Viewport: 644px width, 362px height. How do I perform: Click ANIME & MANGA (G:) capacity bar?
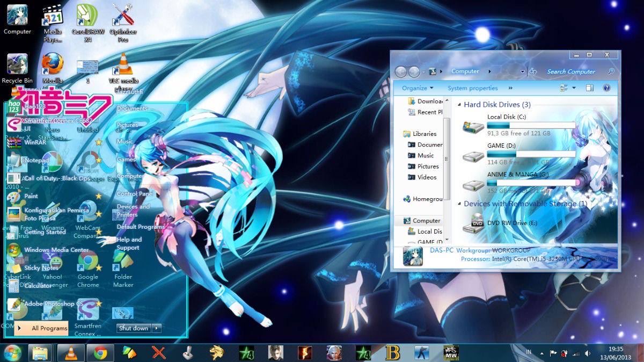click(531, 183)
